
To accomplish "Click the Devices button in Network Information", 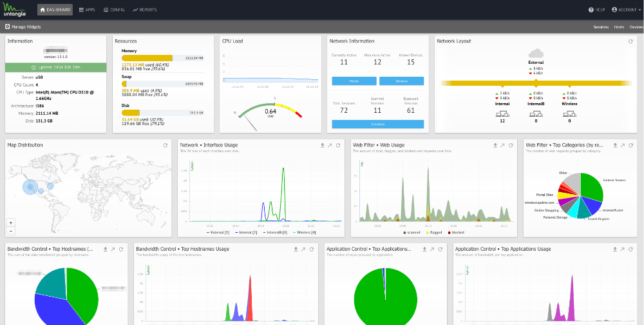I will point(401,81).
